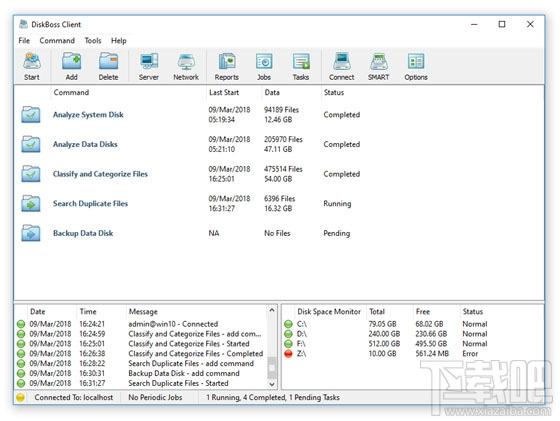Click the log scrollbar up arrow

(x=272, y=310)
